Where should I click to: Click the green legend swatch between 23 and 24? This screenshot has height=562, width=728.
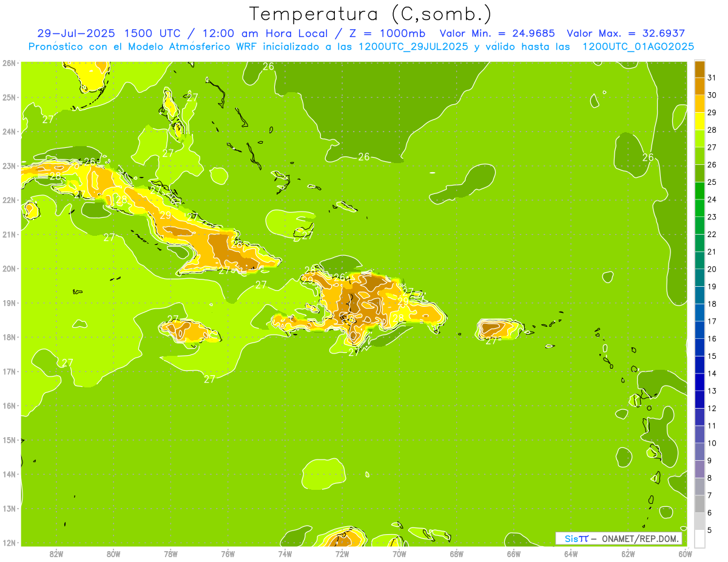[699, 208]
